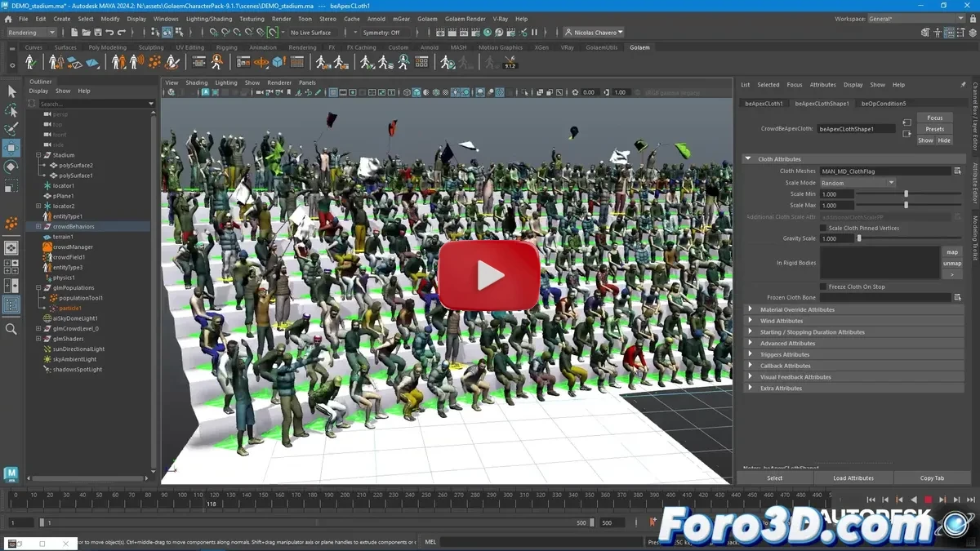Click the Focus button near Presets

click(x=935, y=118)
